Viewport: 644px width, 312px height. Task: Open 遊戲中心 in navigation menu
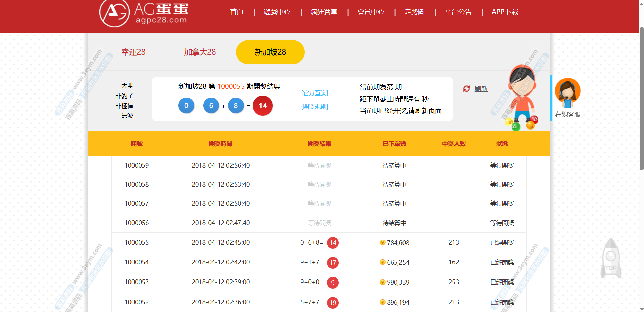pos(277,12)
